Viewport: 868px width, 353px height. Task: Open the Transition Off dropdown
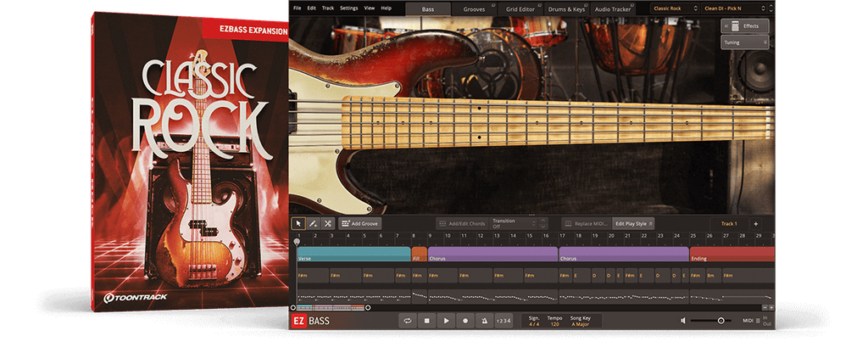[x=514, y=223]
